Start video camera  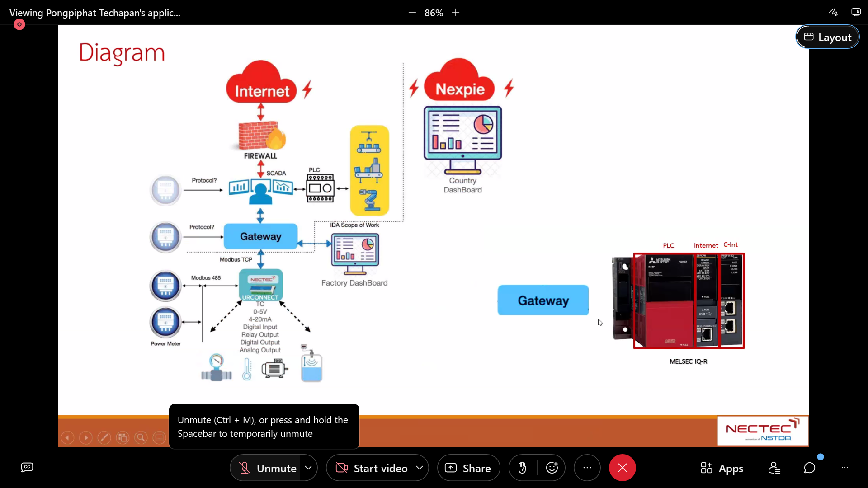[372, 468]
